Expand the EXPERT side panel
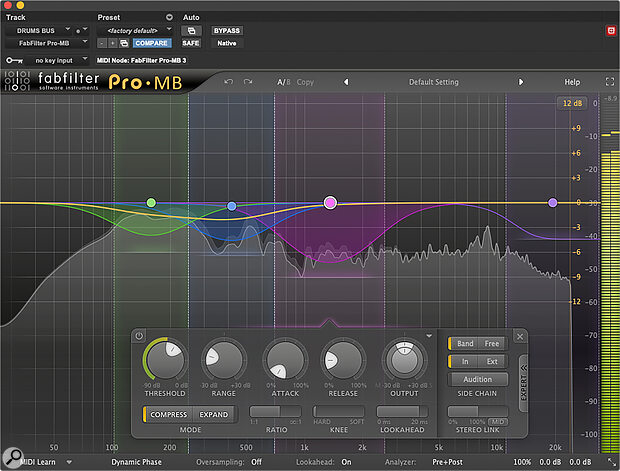 pos(524,383)
